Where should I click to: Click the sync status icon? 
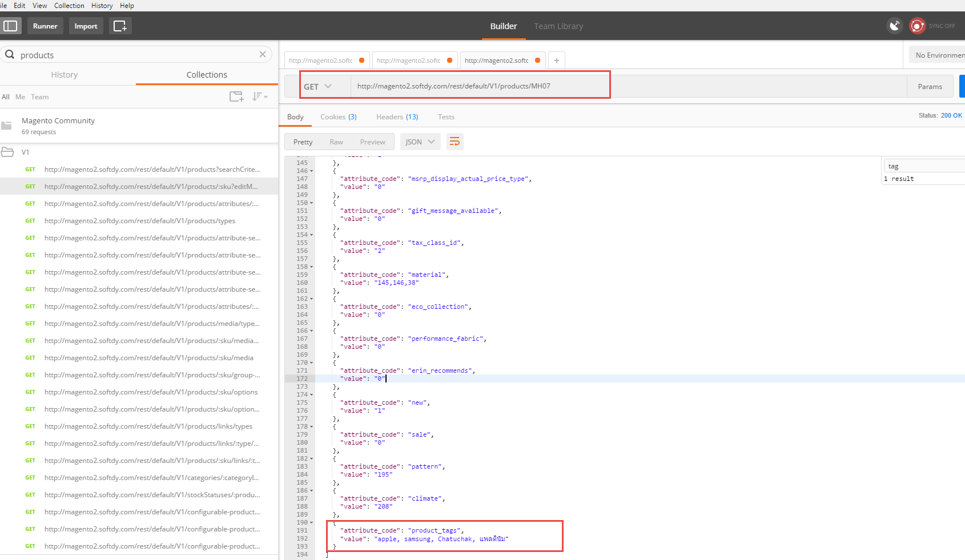(917, 26)
